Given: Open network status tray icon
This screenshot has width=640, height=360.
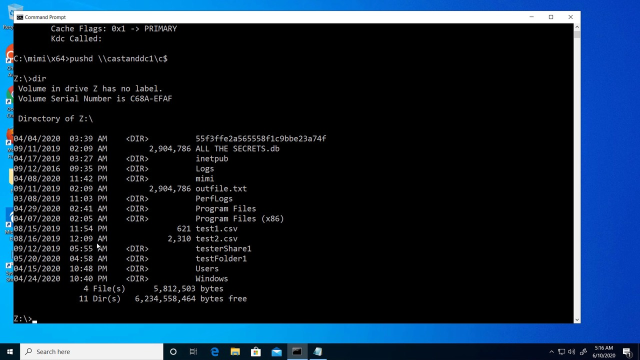Looking at the screenshot, I should tap(562, 352).
